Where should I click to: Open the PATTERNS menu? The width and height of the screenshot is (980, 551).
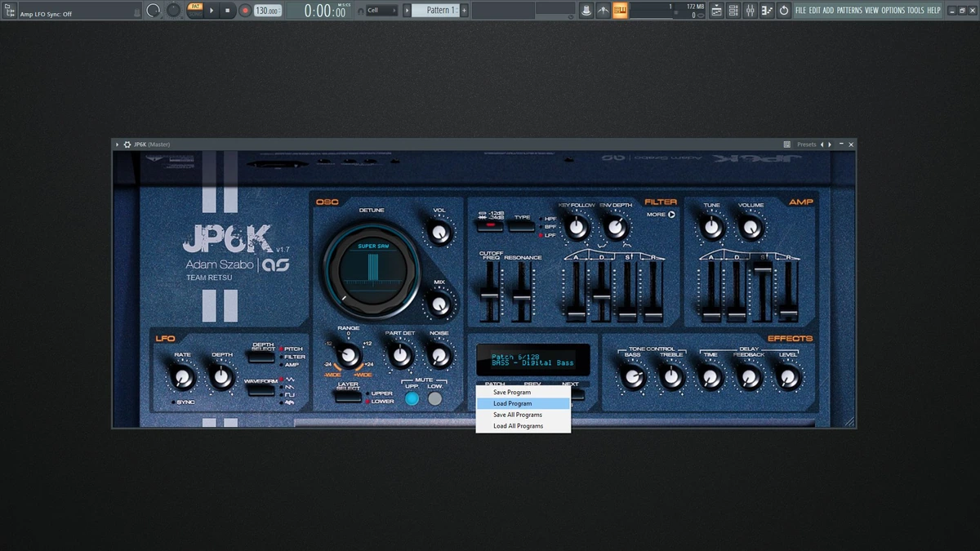pos(849,11)
